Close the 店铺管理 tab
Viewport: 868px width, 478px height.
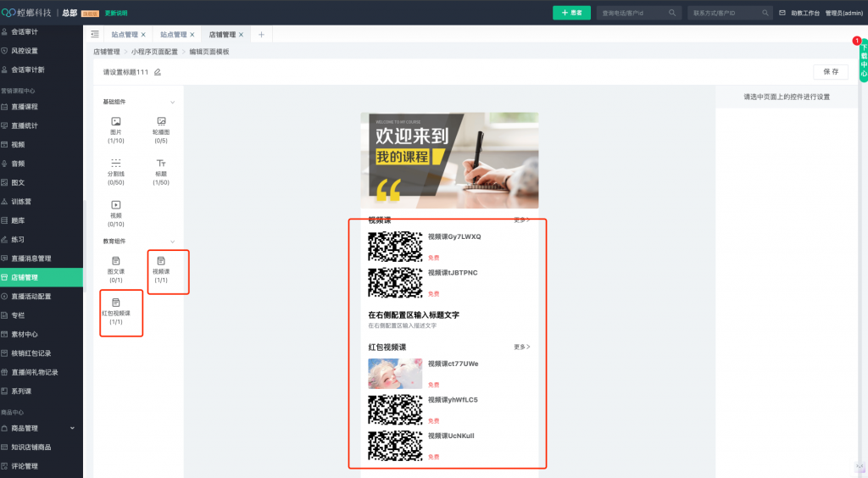click(x=241, y=34)
